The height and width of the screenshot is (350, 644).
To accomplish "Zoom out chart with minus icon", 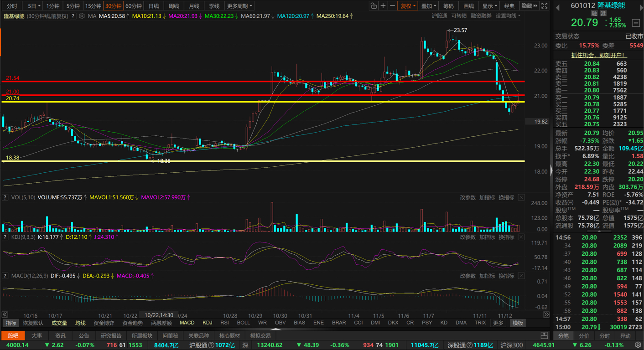I will coord(392,6).
